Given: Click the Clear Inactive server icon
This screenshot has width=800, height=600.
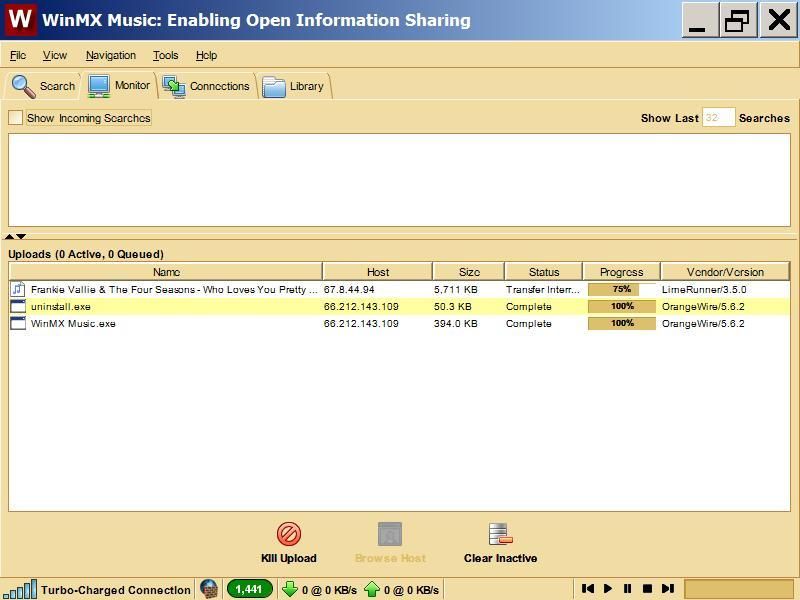Looking at the screenshot, I should pos(500,534).
